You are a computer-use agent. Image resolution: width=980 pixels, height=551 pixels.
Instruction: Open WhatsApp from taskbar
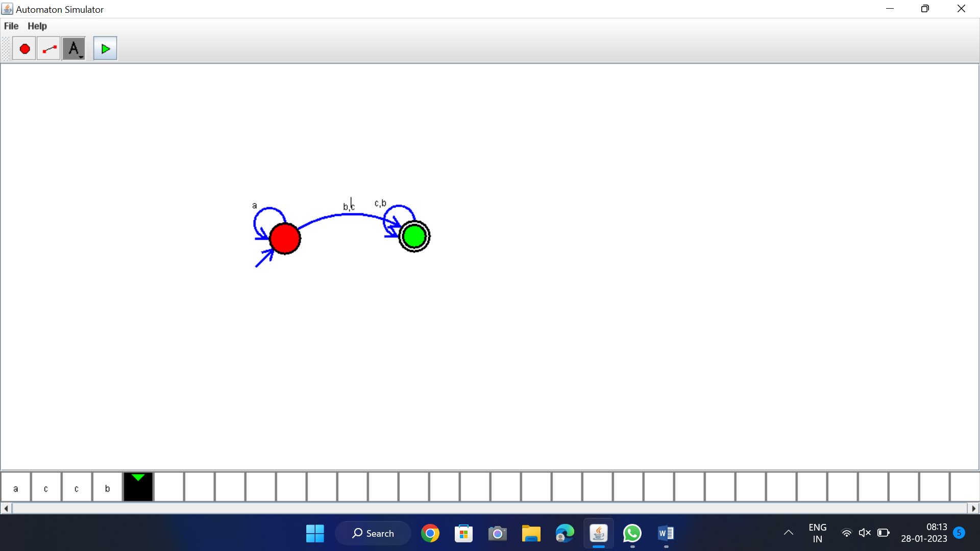pos(632,533)
